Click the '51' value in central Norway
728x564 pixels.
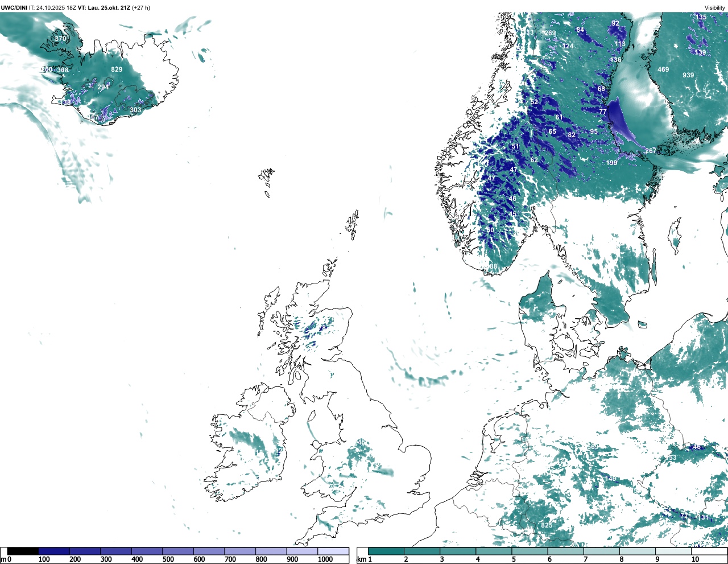(515, 146)
